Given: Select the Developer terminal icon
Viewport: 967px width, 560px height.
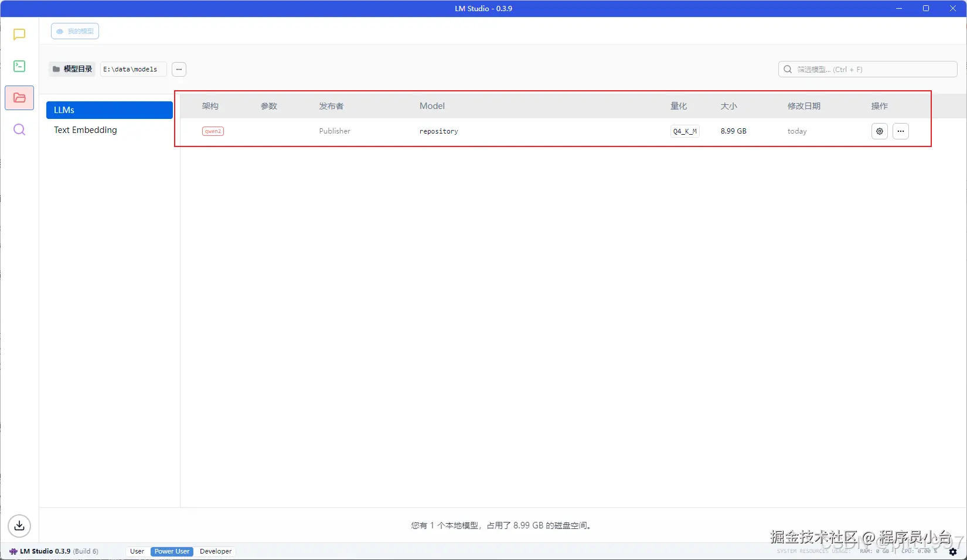Looking at the screenshot, I should 19,66.
